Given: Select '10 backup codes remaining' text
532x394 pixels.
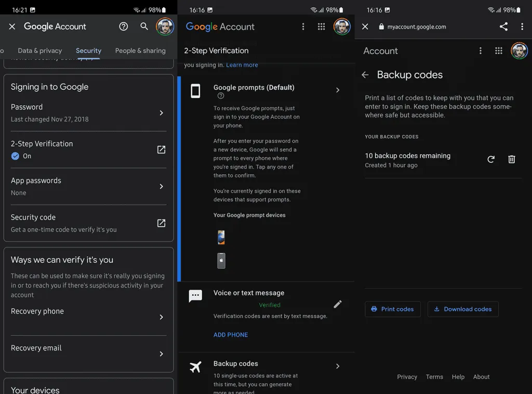Looking at the screenshot, I should (x=408, y=156).
